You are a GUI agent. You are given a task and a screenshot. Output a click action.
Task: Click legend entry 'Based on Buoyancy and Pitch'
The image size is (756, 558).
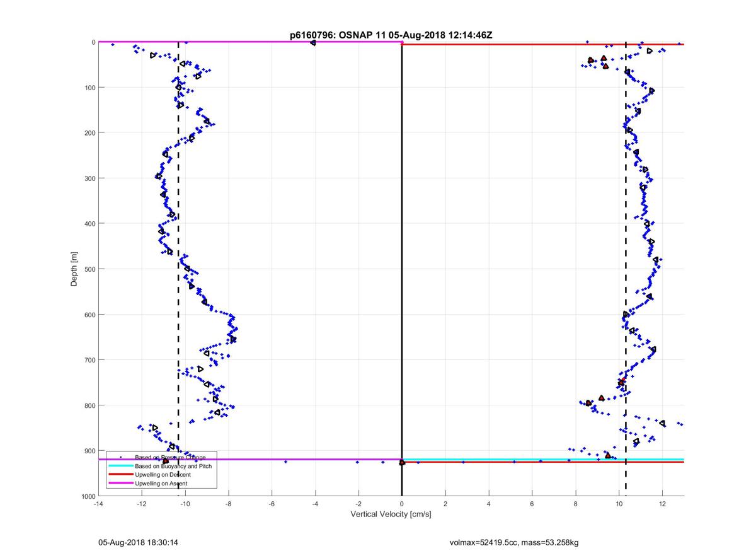[x=173, y=466]
